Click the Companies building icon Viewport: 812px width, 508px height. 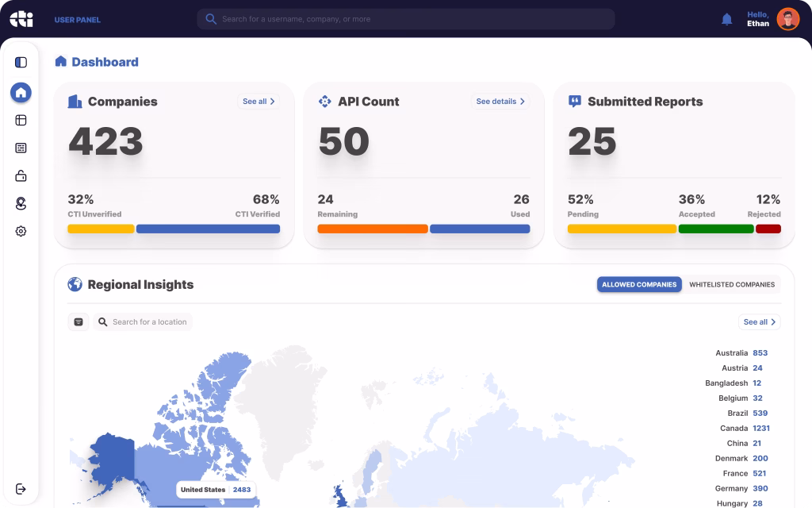[x=75, y=101]
